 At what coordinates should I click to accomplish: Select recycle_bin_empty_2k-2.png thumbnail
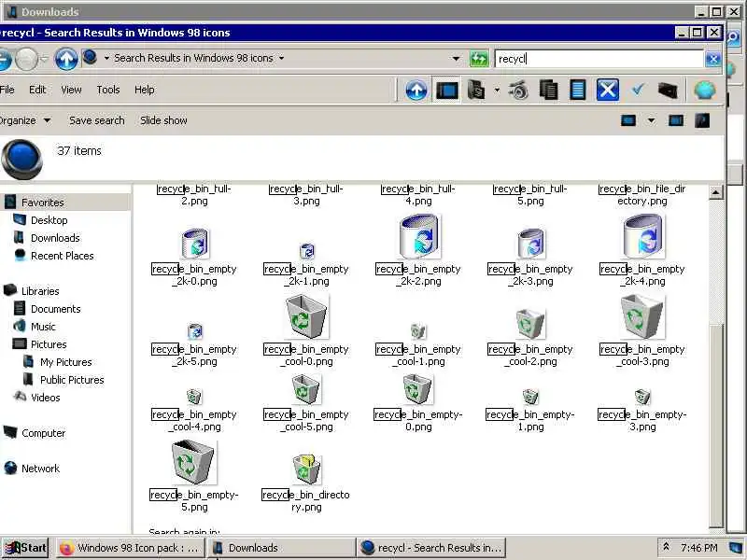pyautogui.click(x=419, y=237)
